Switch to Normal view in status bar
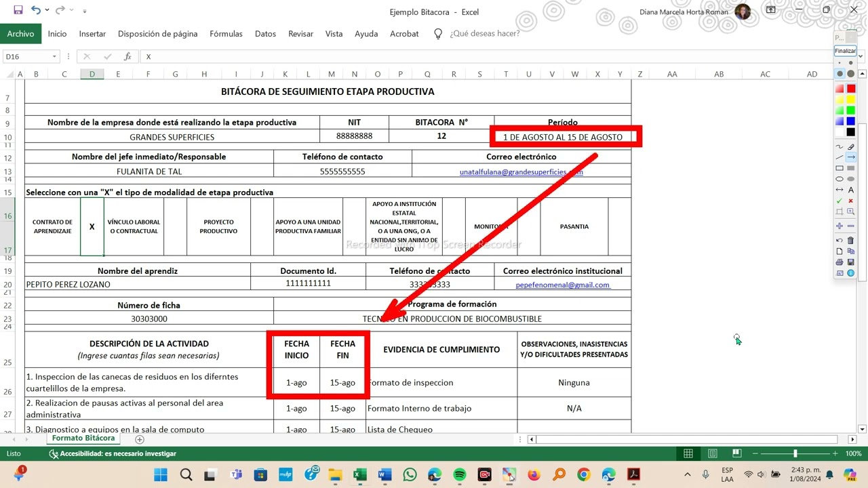 click(688, 453)
